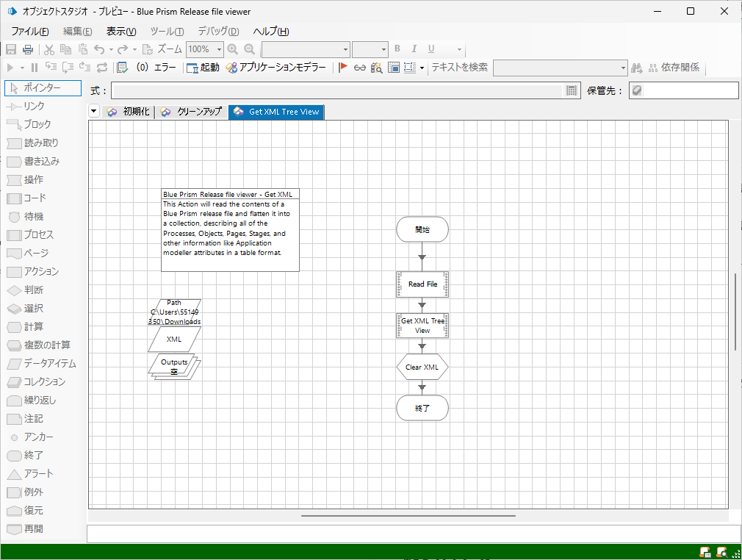742x560 pixels.
Task: Select the Get XML Tree View tab
Action: click(276, 112)
